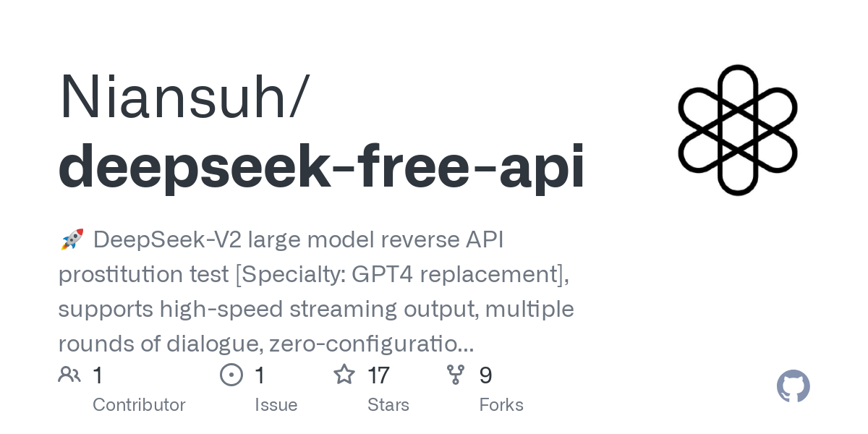
Task: Click the star count 17
Action: (378, 375)
